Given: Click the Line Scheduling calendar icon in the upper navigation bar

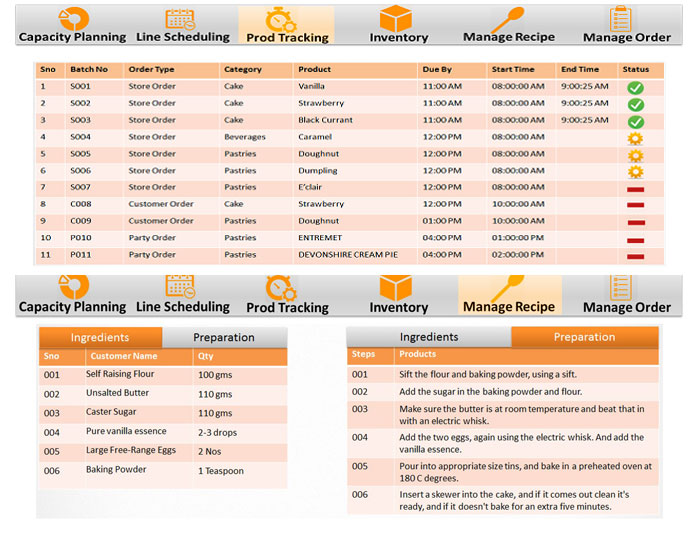Looking at the screenshot, I should (180, 19).
